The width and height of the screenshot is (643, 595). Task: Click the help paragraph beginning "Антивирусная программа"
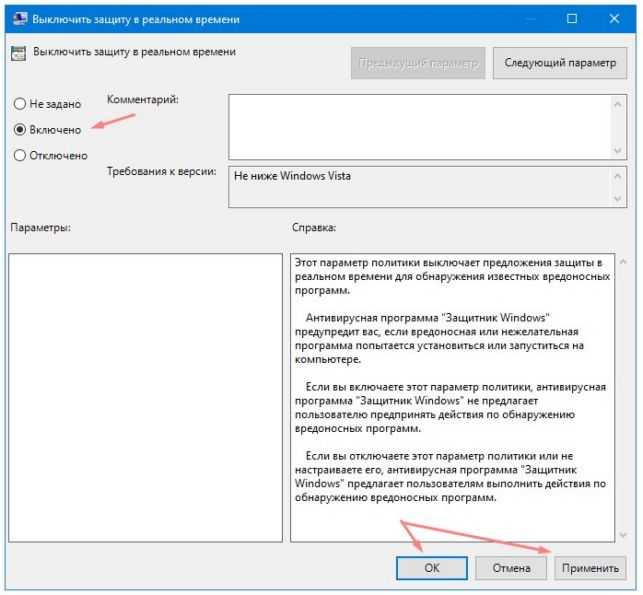click(x=439, y=338)
